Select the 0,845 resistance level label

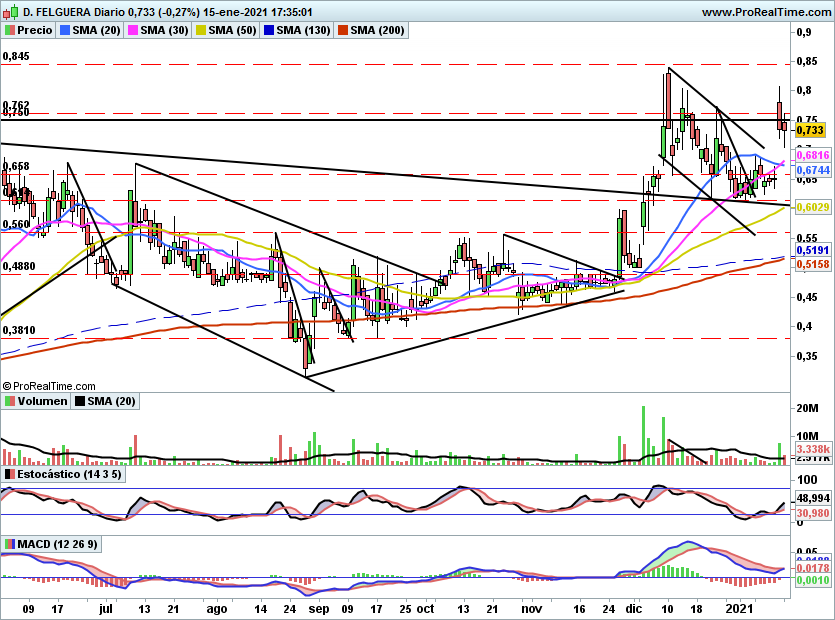tap(16, 56)
